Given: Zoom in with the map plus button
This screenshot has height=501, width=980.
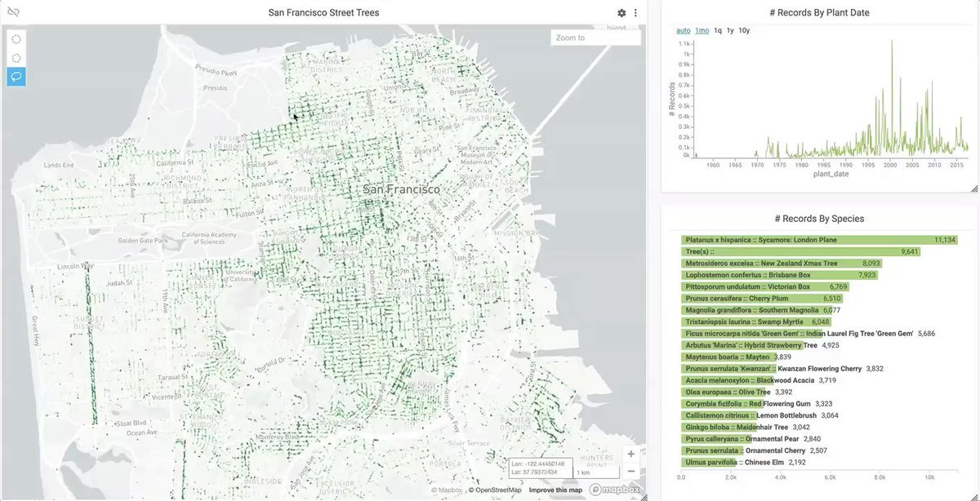Looking at the screenshot, I should coord(631,454).
